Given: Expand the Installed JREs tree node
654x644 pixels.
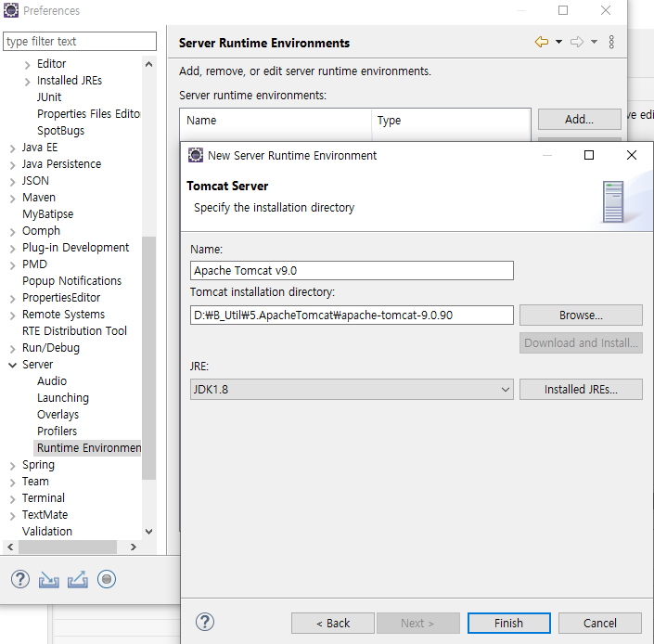Looking at the screenshot, I should (x=28, y=82).
